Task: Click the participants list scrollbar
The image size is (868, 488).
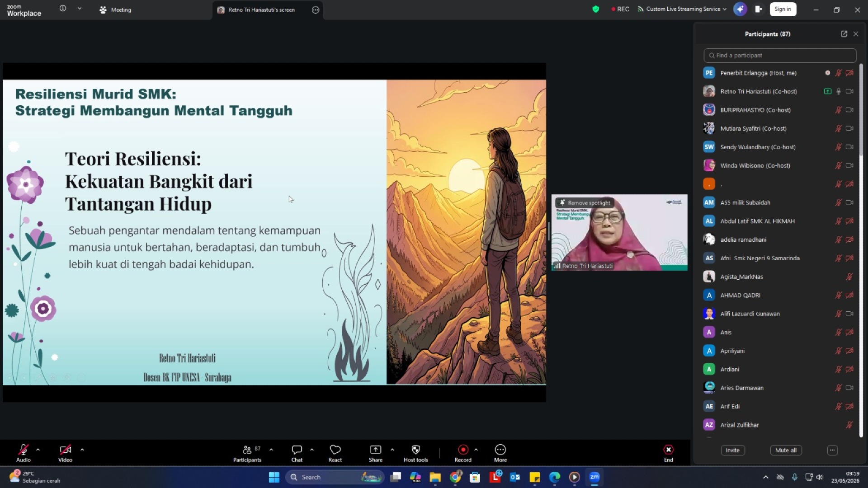Action: 861,110
